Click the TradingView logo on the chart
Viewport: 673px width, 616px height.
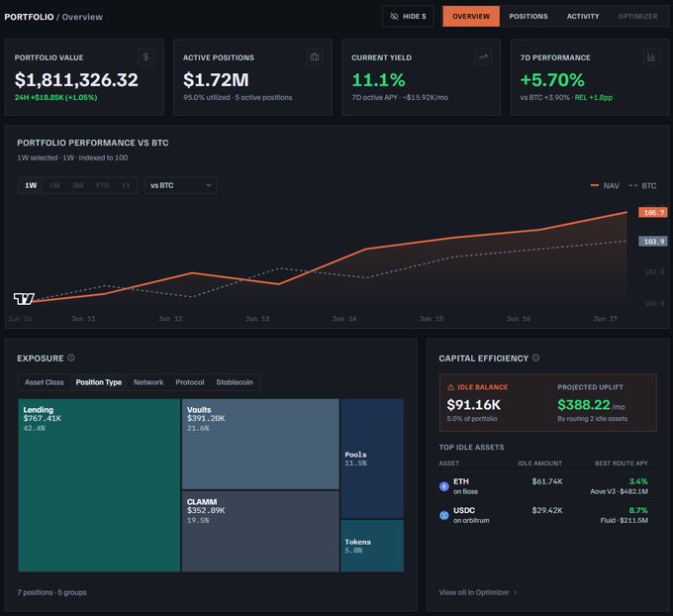pos(24,298)
